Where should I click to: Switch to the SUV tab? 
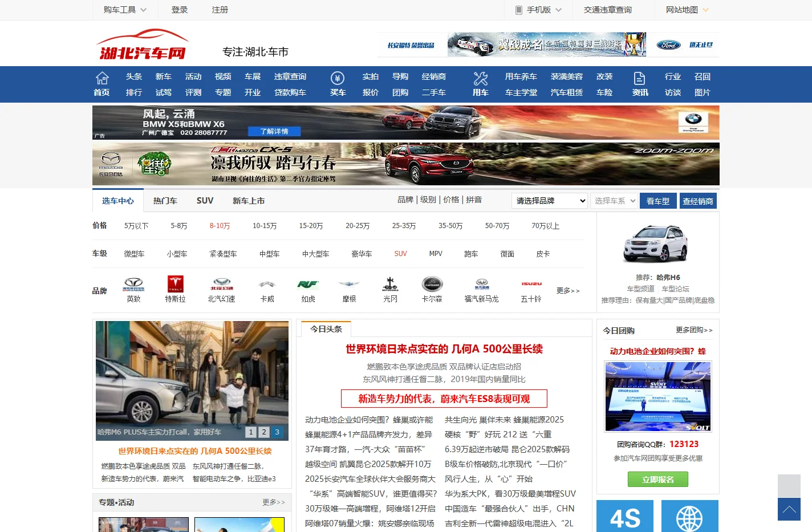pyautogui.click(x=205, y=201)
